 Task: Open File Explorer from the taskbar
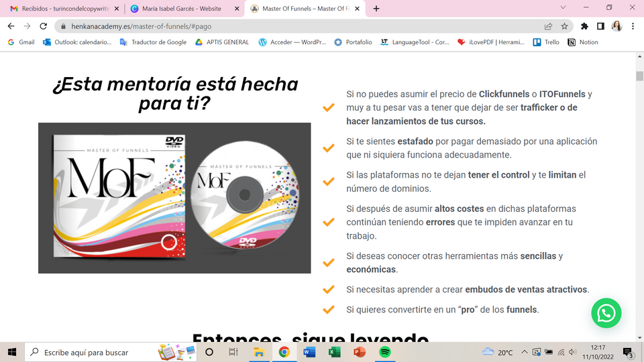point(259,352)
